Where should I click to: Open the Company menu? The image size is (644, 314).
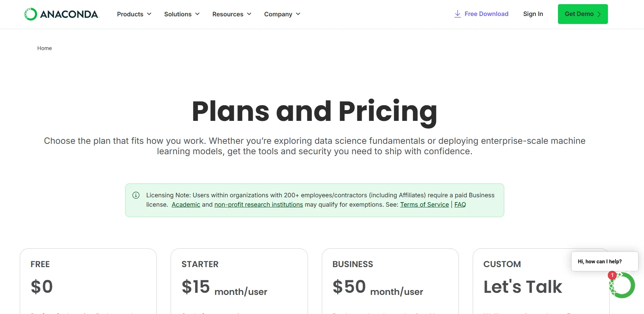tap(278, 14)
